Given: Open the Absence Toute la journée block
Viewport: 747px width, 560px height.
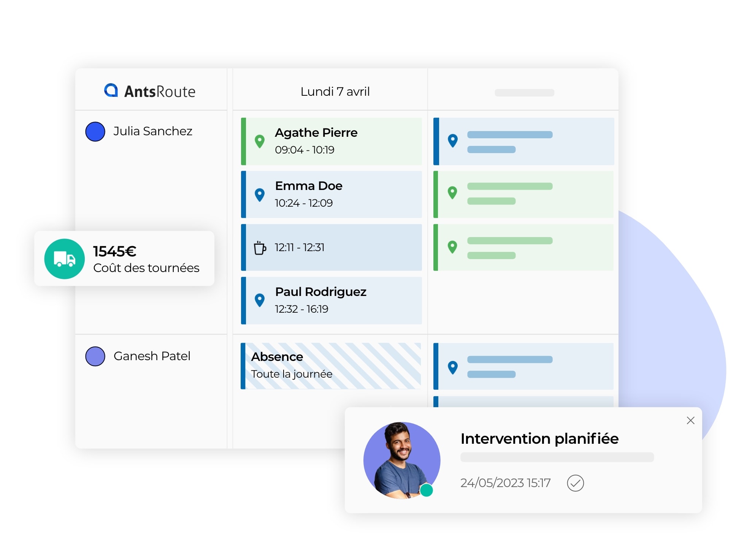Looking at the screenshot, I should pos(331,366).
